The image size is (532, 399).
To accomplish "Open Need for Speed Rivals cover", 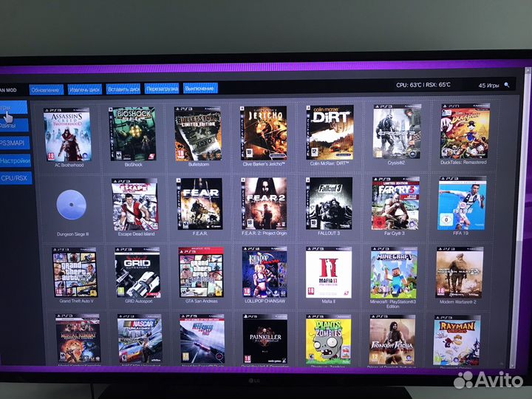I will pos(202,338).
